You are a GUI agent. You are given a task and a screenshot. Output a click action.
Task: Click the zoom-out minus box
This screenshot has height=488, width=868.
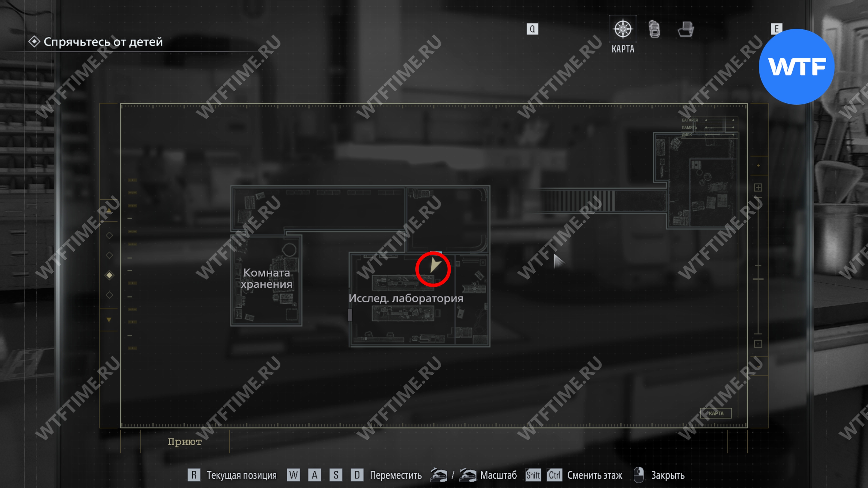point(758,344)
